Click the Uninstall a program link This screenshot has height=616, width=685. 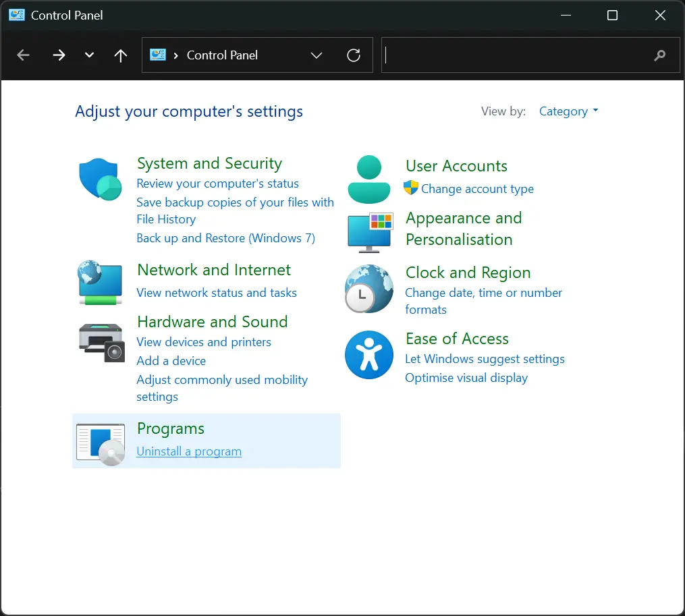point(189,451)
